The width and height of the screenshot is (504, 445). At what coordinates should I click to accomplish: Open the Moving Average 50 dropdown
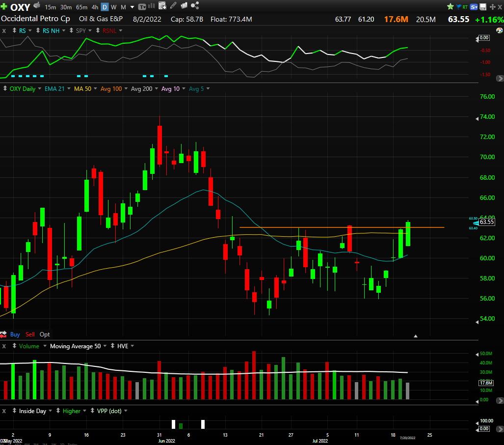[105, 346]
